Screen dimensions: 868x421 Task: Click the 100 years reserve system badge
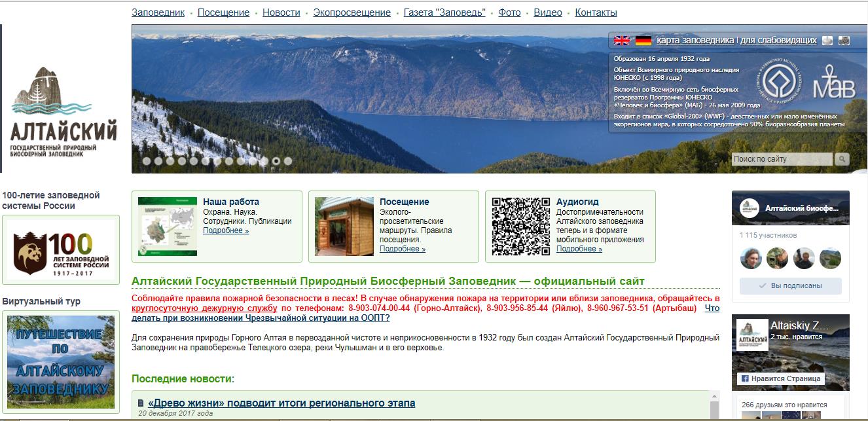point(61,254)
